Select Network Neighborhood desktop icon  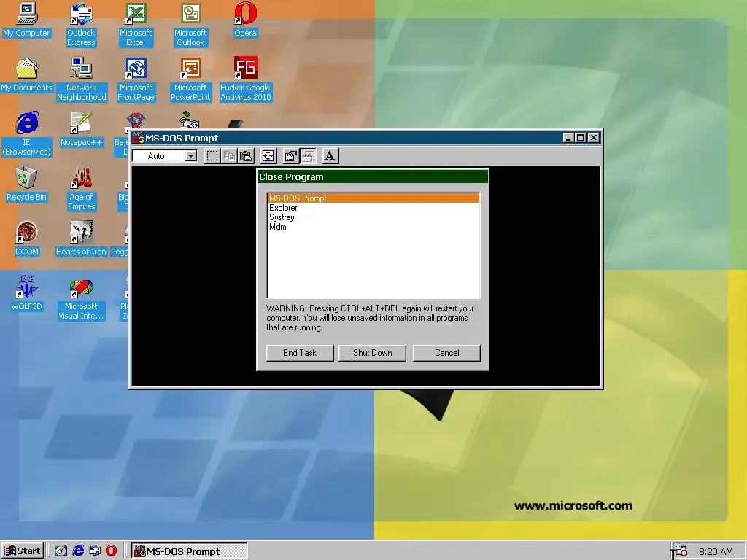click(x=82, y=79)
